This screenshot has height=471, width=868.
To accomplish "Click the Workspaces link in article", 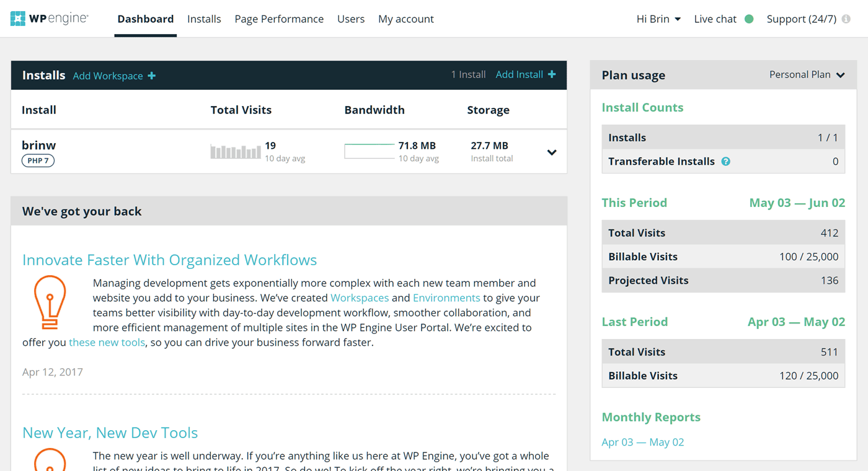I will (360, 298).
